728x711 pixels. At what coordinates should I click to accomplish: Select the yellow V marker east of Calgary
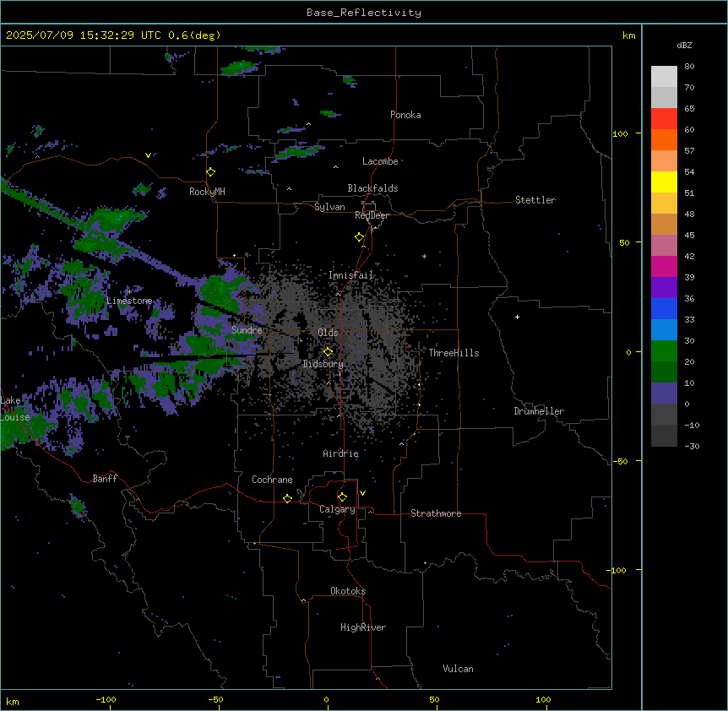[362, 493]
